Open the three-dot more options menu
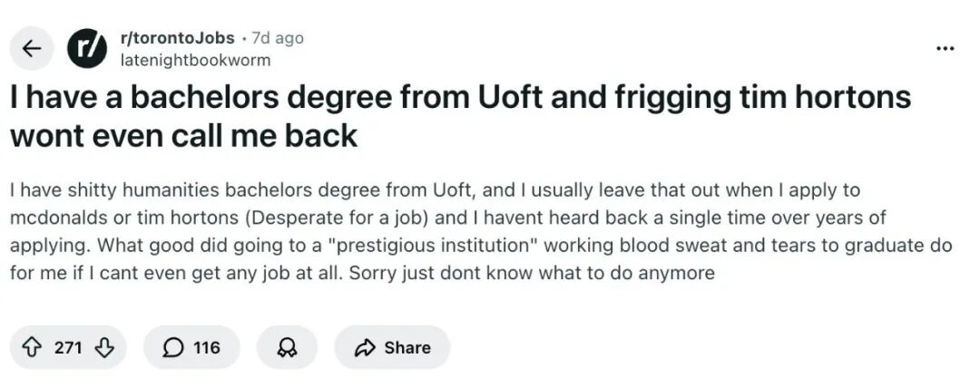 click(945, 48)
